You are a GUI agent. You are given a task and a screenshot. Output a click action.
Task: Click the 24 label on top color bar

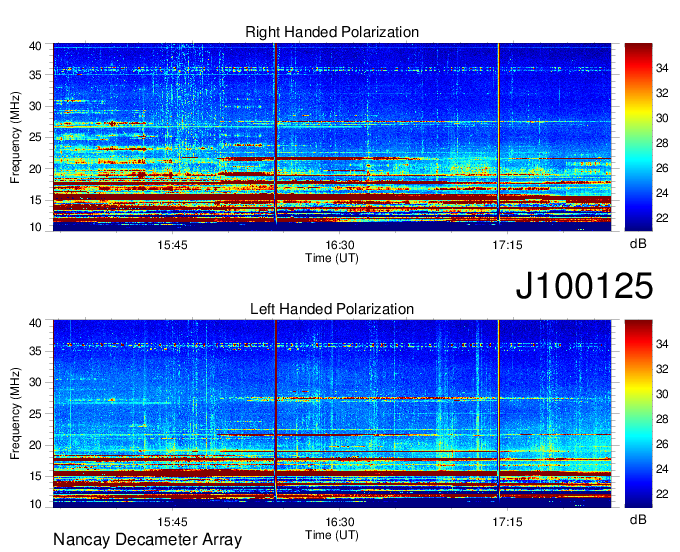point(662,193)
